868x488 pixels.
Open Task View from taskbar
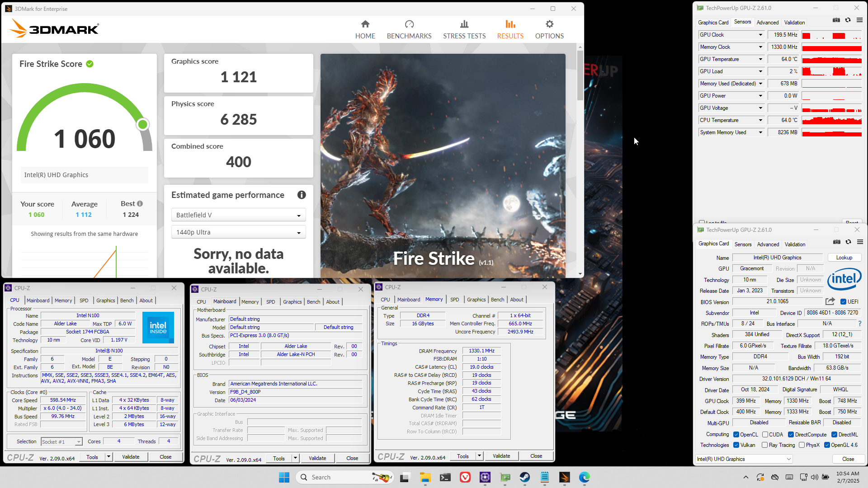[x=405, y=477]
